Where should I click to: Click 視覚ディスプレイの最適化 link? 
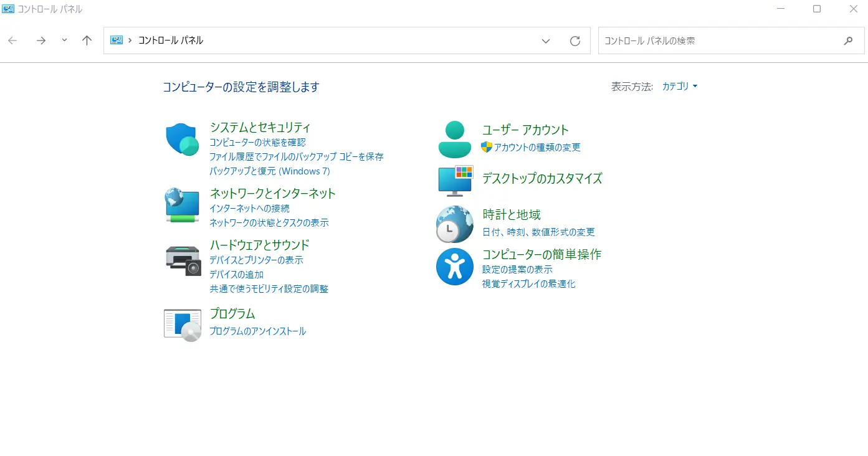click(x=529, y=284)
